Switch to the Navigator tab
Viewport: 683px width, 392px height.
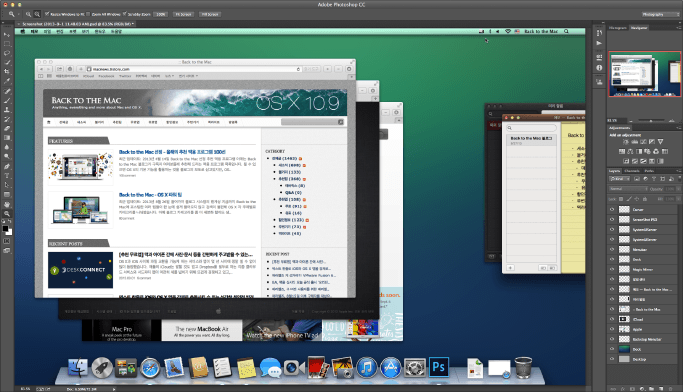(639, 28)
